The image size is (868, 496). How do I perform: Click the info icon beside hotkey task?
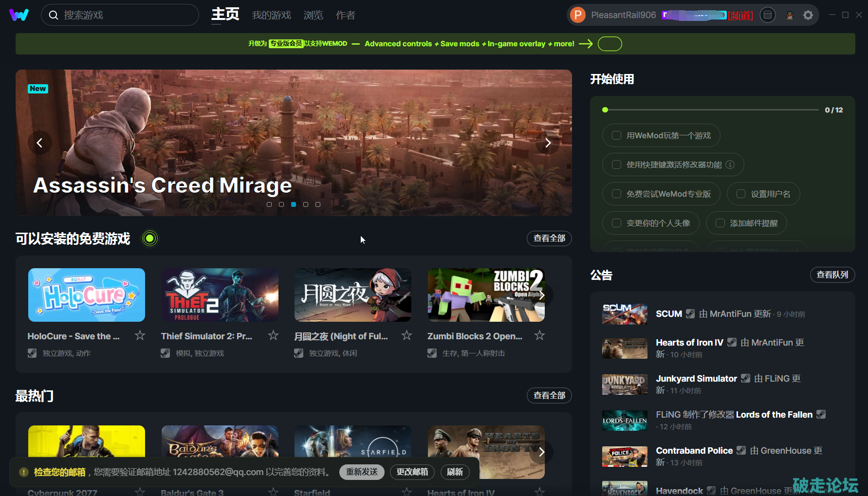click(730, 165)
